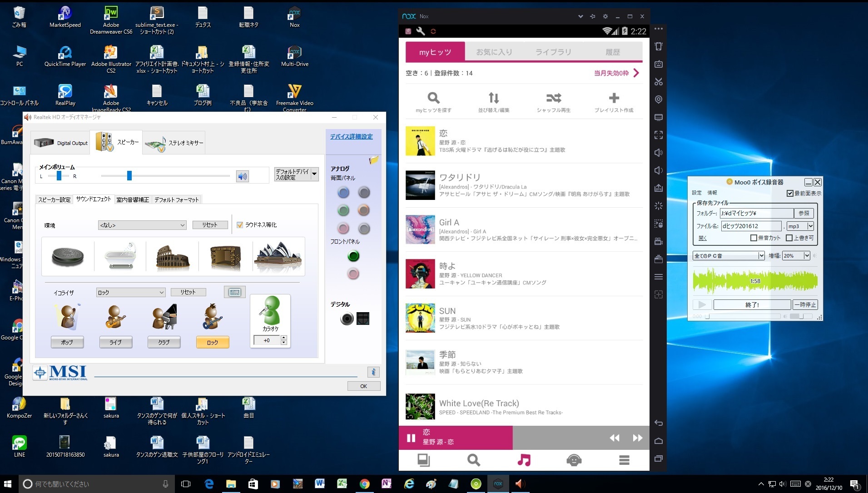This screenshot has width=868, height=493.
Task: Open the music note tab in bottom bar
Action: 524,460
